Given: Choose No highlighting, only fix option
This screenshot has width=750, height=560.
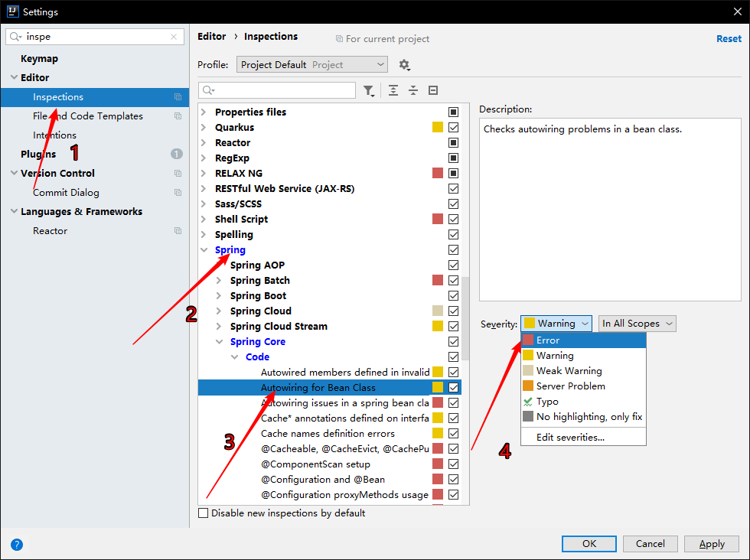Looking at the screenshot, I should [583, 416].
